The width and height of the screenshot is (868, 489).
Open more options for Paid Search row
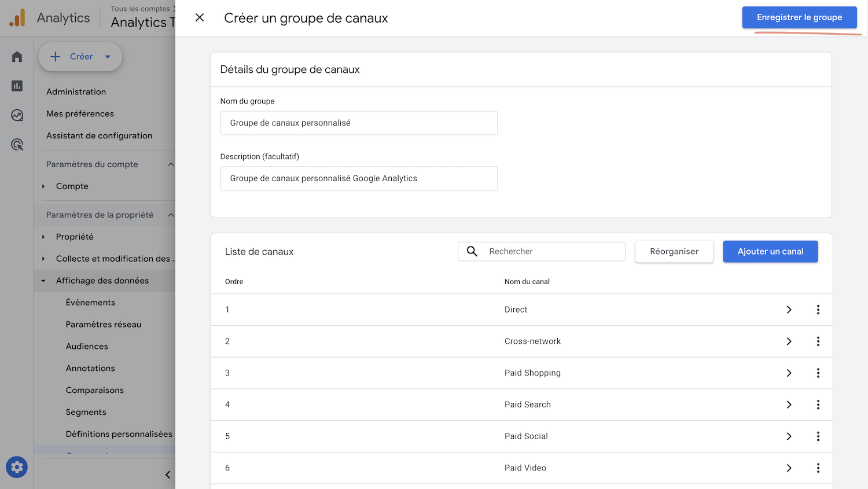tap(818, 405)
